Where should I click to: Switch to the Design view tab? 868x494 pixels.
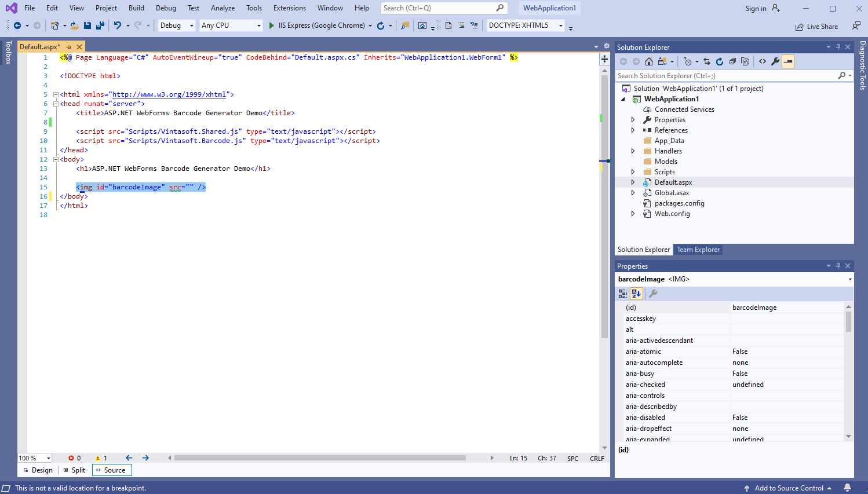click(38, 470)
